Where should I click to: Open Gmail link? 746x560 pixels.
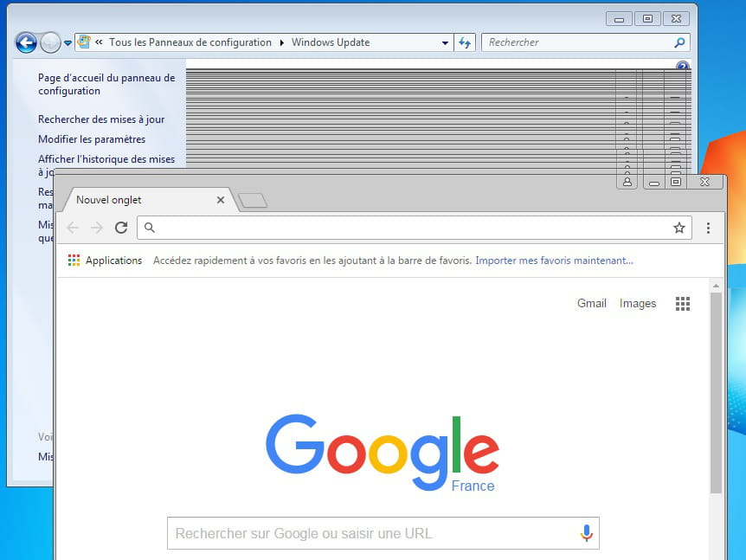click(x=591, y=303)
